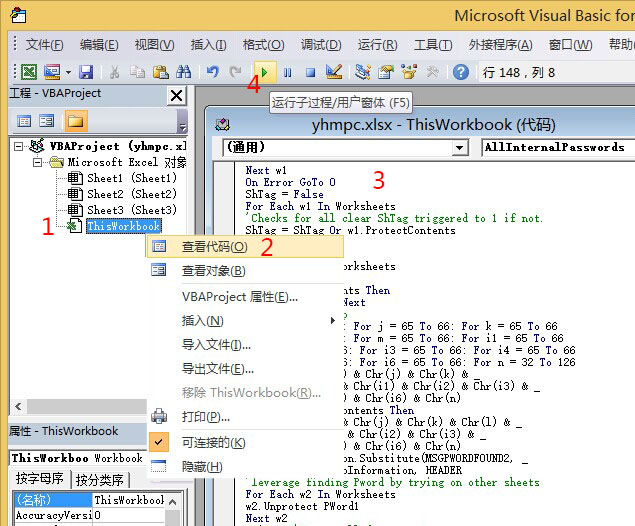
Task: Click View Code icon in project panel
Action: click(24, 121)
